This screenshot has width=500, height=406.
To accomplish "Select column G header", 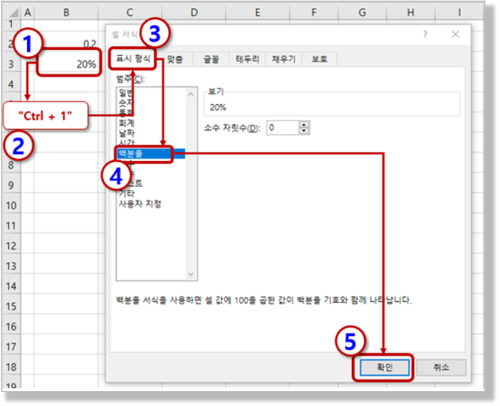I will click(x=362, y=13).
